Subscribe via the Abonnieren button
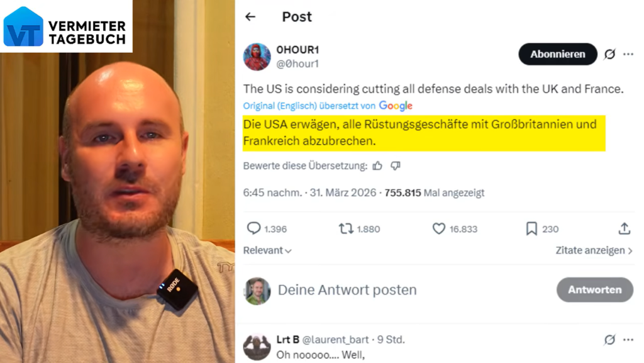644x363 pixels. (x=557, y=54)
